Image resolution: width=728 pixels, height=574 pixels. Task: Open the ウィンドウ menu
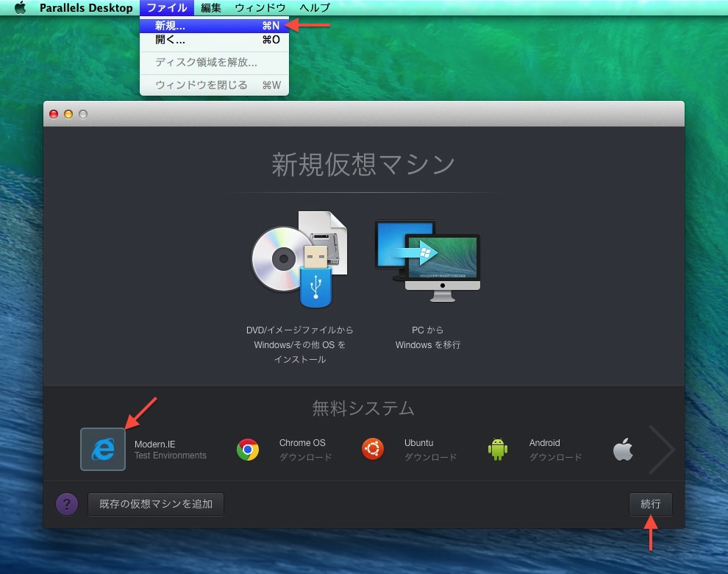(260, 8)
